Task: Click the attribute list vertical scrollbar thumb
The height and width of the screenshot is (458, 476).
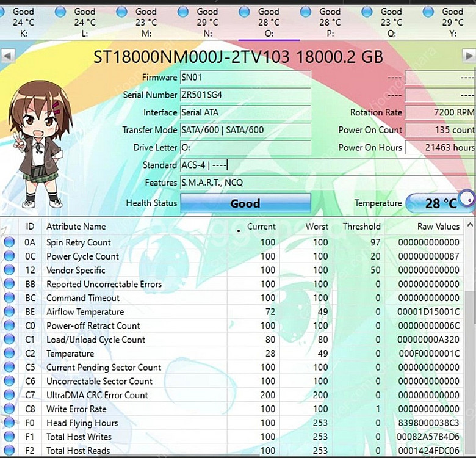Action: coord(470,307)
